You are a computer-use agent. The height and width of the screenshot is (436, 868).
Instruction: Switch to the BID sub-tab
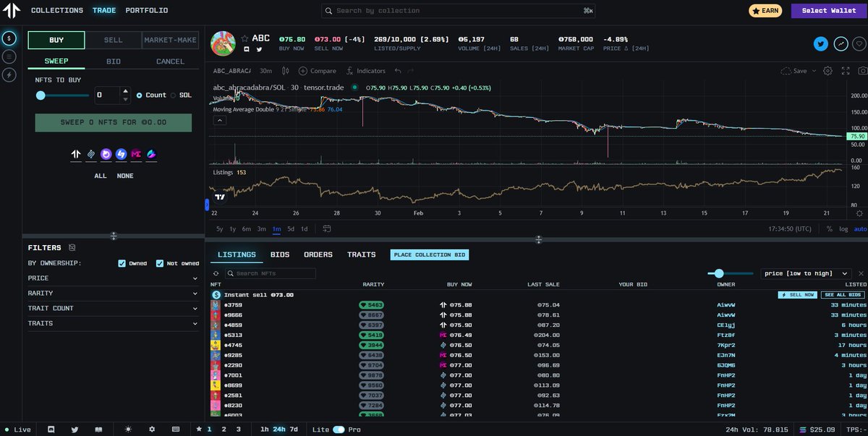[x=114, y=61]
